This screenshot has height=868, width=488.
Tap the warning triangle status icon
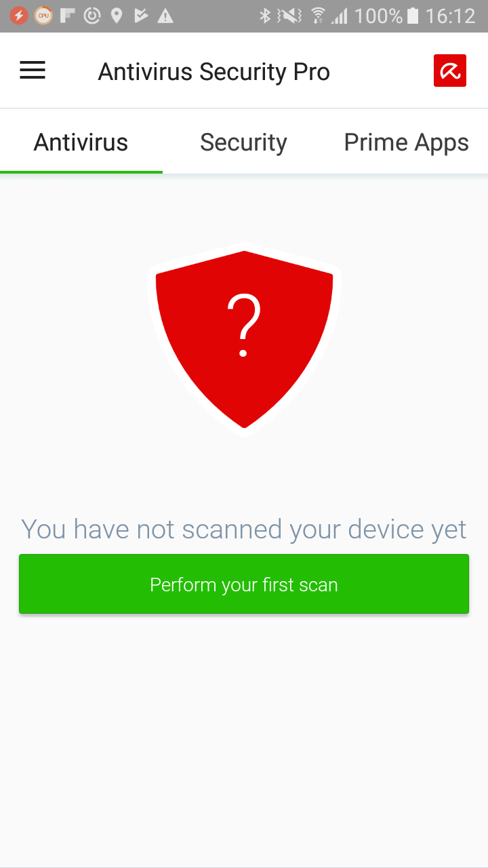(x=165, y=16)
